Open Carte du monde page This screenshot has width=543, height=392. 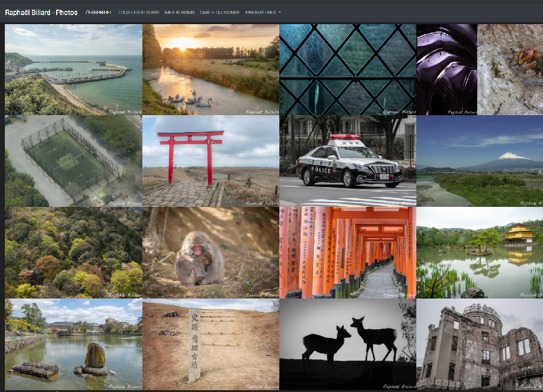220,12
